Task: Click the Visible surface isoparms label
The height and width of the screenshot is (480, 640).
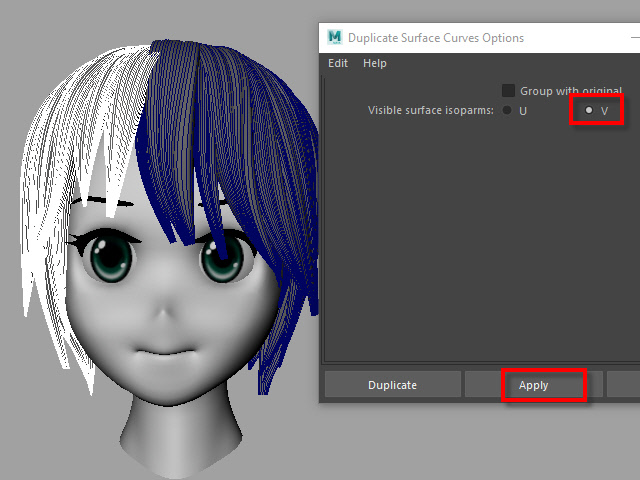Action: pos(431,110)
